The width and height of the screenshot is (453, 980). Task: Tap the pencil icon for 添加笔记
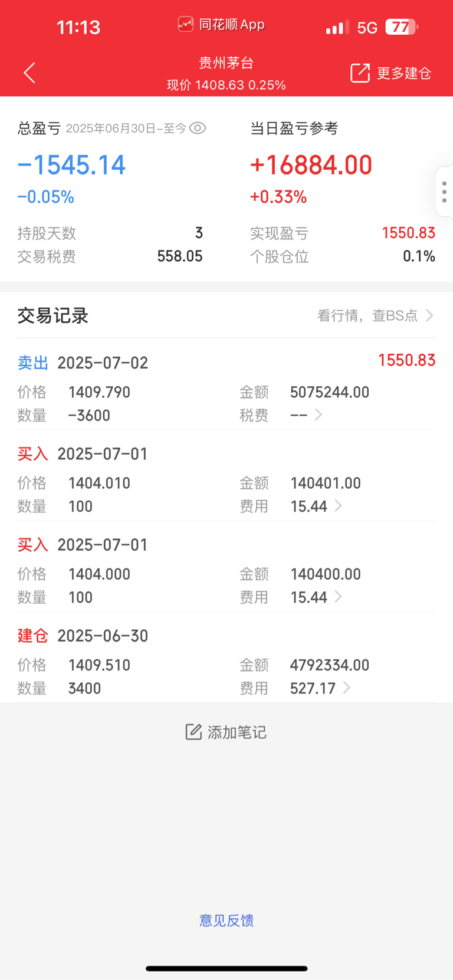tap(193, 732)
